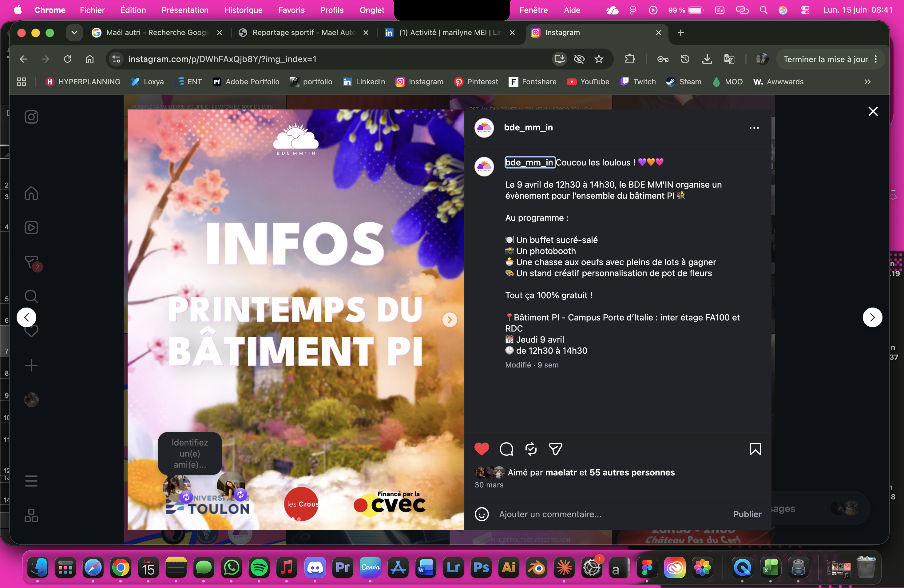The height and width of the screenshot is (588, 904).
Task: Expand the Chrome tab search dropdown
Action: point(74,33)
